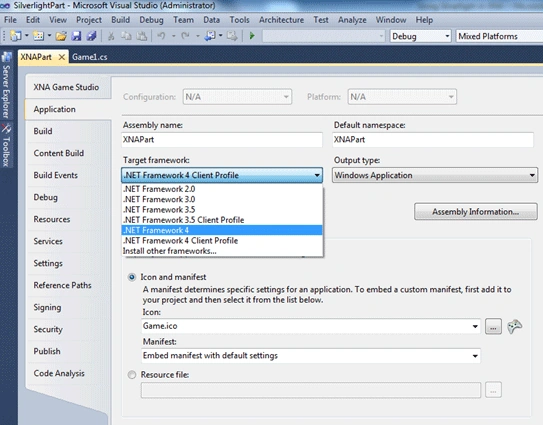Open the Edit menu
543x425 pixels.
[33, 20]
